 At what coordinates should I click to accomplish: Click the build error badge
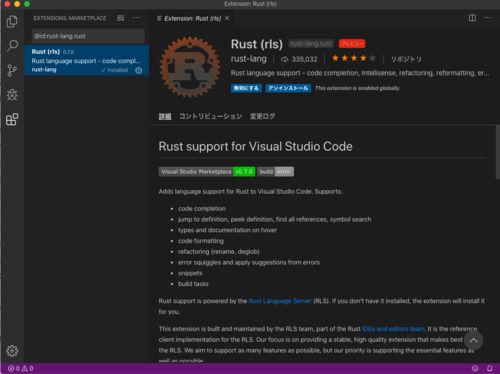pos(276,172)
